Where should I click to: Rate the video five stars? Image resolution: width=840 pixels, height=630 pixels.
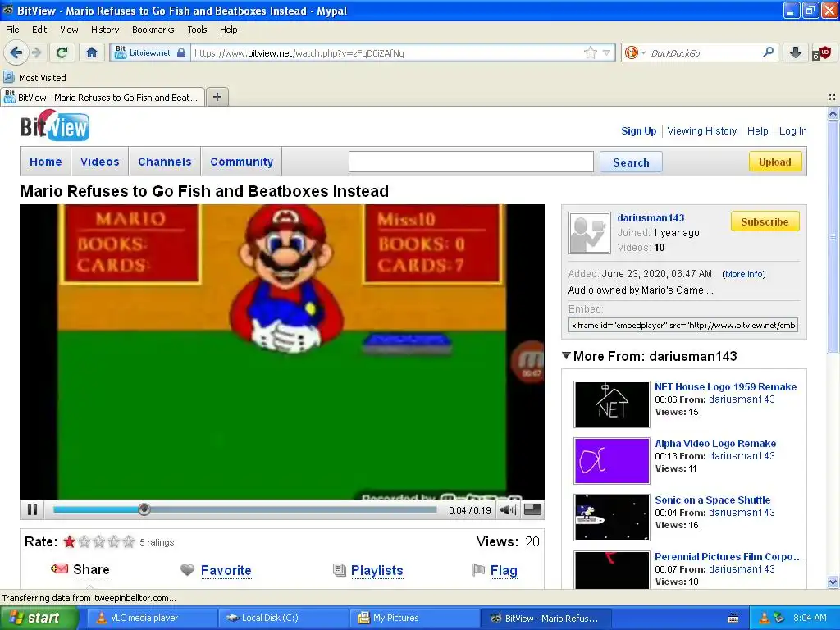click(129, 541)
